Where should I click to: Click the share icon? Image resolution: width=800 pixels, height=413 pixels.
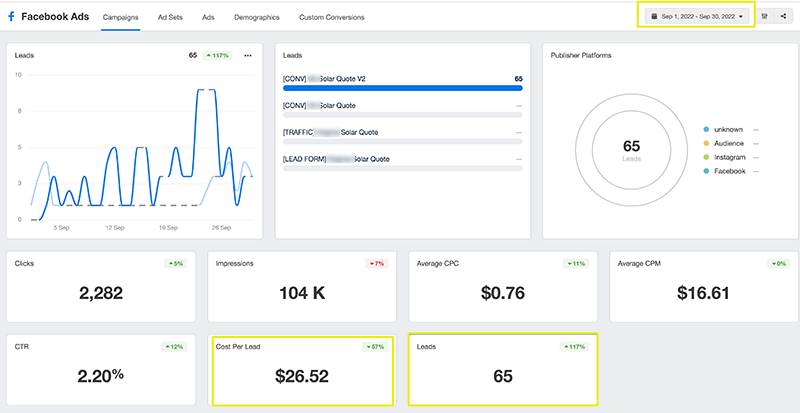(x=783, y=16)
